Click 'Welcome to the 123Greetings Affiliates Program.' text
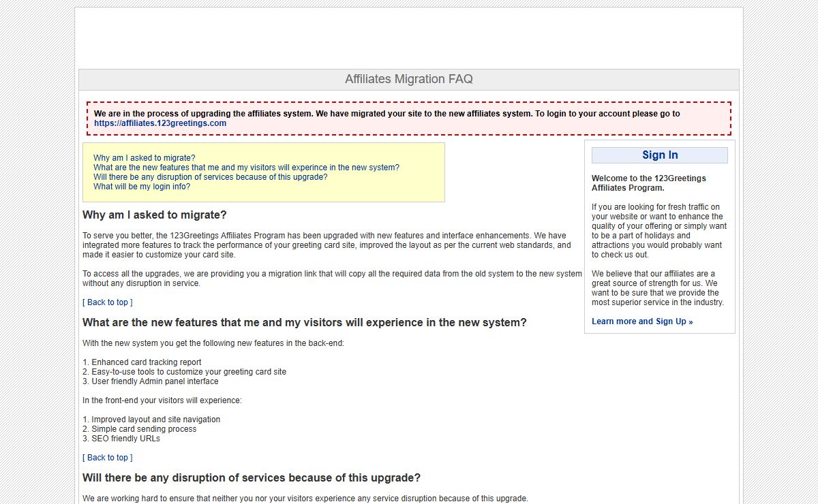 point(649,183)
